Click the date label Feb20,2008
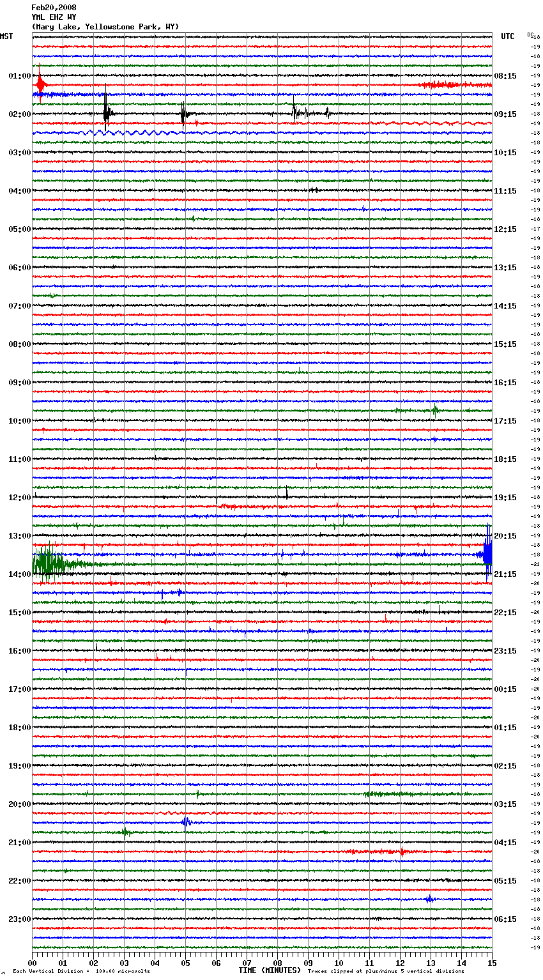 tap(54, 8)
